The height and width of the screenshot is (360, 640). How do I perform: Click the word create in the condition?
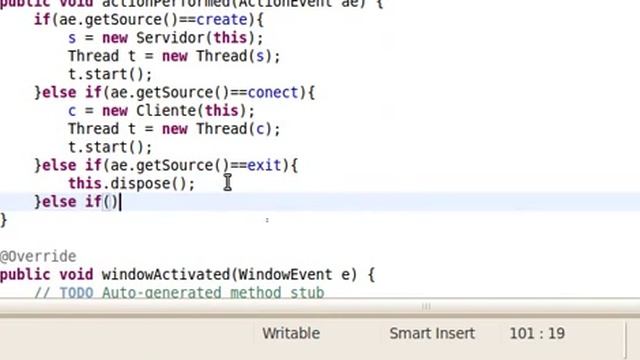pyautogui.click(x=222, y=20)
